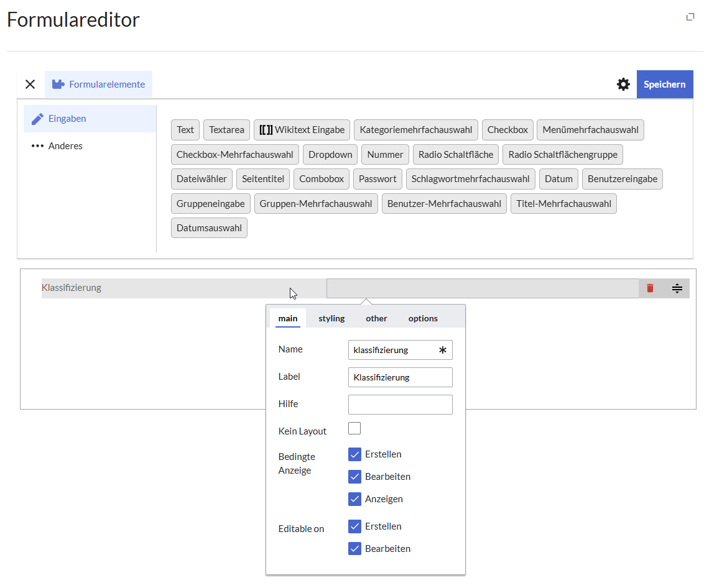Click the red trash delete icon

point(650,288)
